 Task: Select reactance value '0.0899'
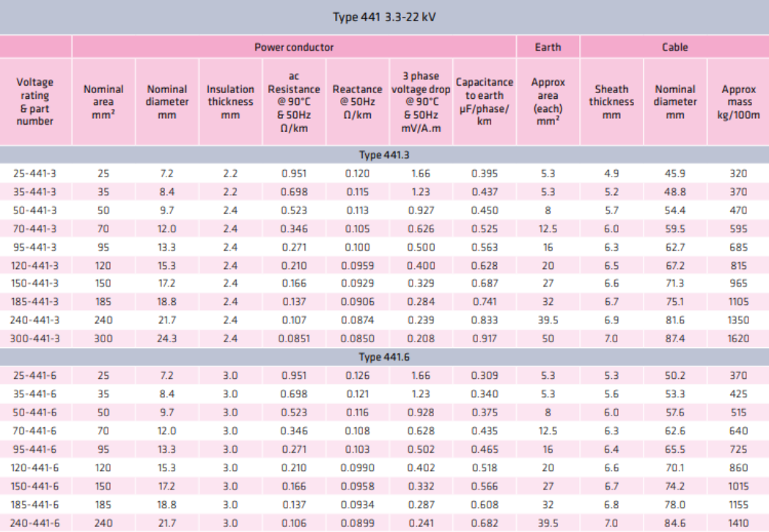click(357, 523)
